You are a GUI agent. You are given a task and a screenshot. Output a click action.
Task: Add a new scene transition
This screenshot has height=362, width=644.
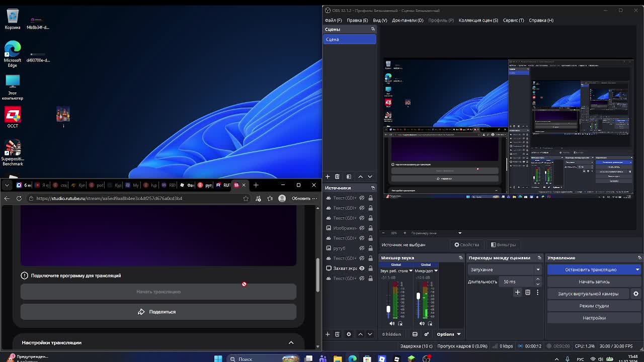pyautogui.click(x=517, y=292)
